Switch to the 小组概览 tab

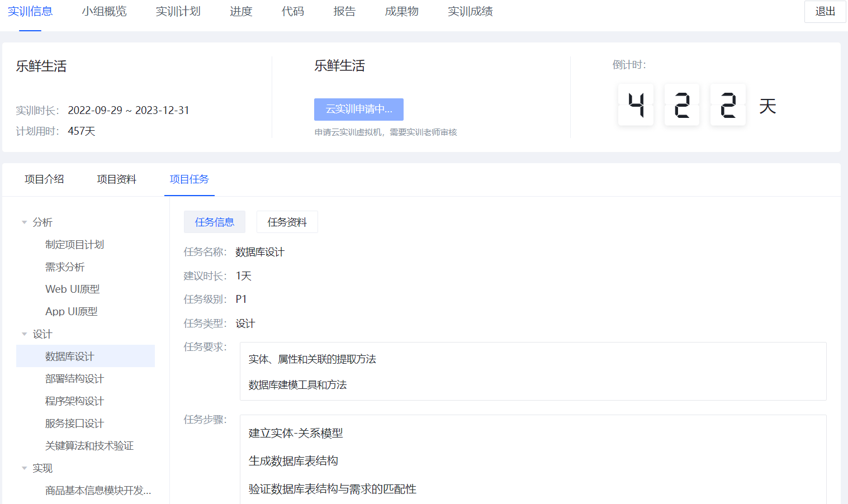click(104, 11)
